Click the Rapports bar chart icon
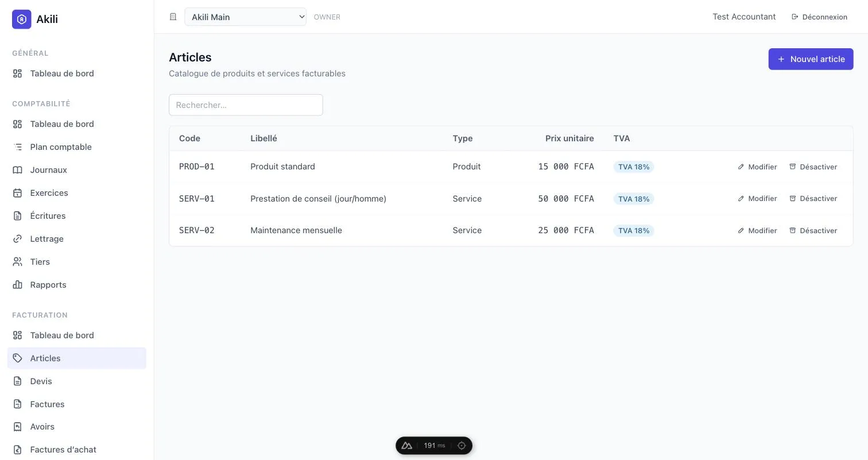This screenshot has height=460, width=868. pyautogui.click(x=18, y=285)
